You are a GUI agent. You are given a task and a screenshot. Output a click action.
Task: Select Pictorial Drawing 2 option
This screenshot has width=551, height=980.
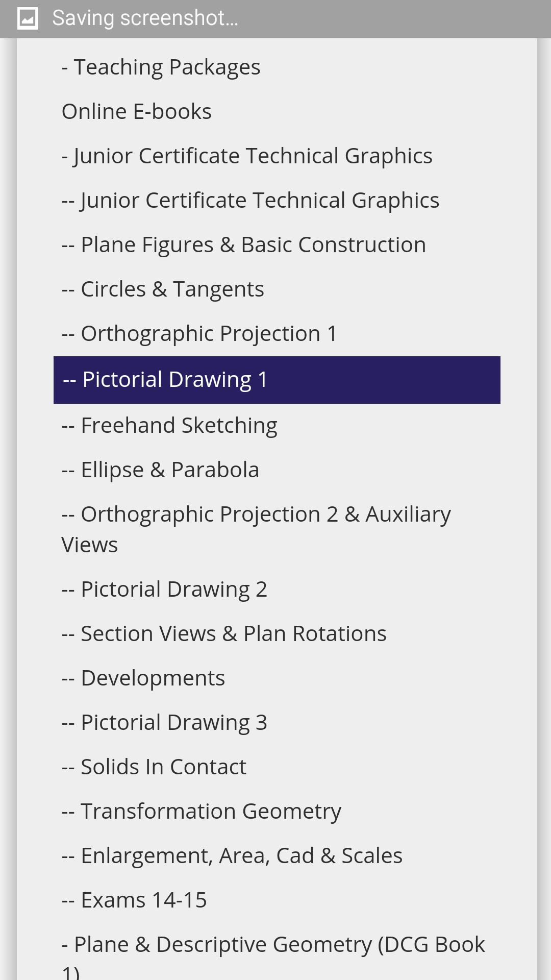click(164, 589)
